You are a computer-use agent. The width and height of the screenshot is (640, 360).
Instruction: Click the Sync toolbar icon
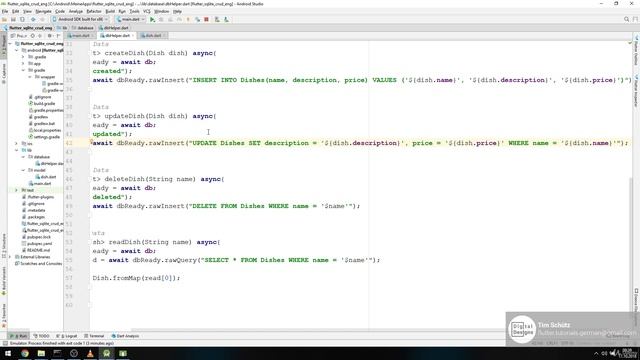pos(22,19)
